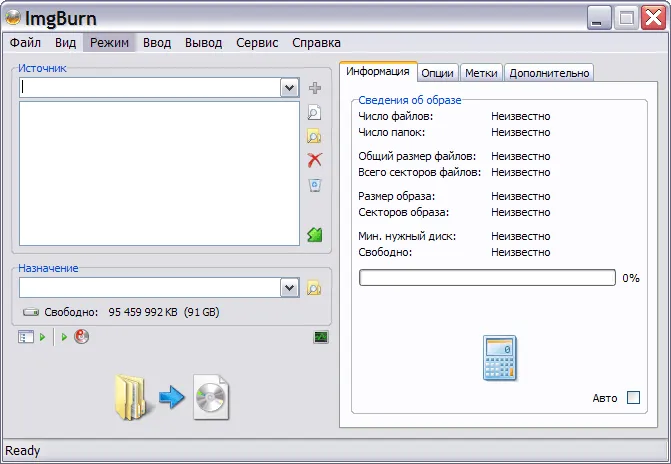Screen dimensions: 671x464
Task: Click the green play arrow beside layout icon
Action: pos(42,337)
